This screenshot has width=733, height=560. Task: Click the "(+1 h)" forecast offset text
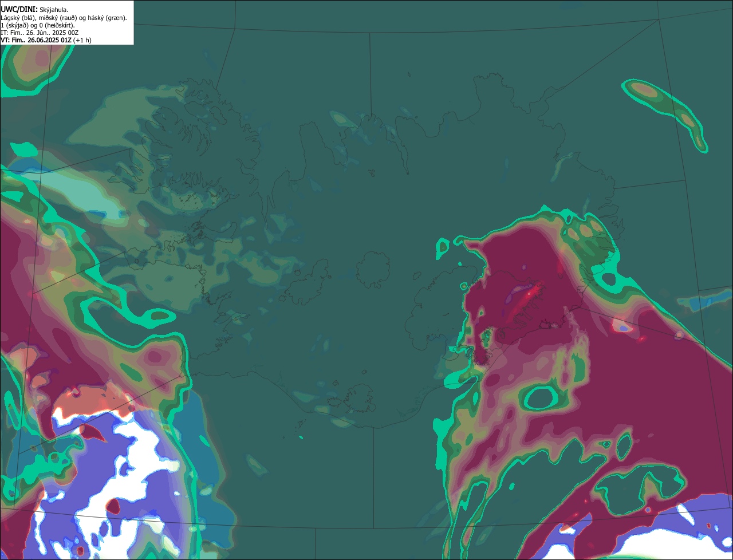[82, 41]
